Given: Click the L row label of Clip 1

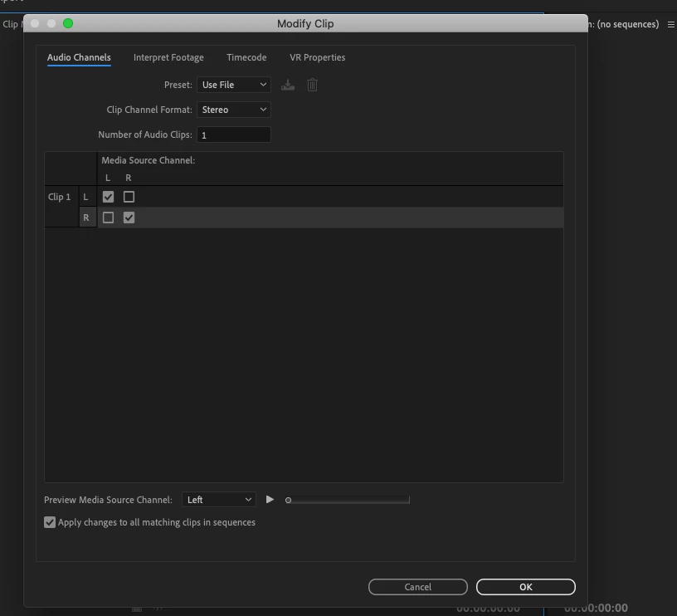Looking at the screenshot, I should [86, 197].
